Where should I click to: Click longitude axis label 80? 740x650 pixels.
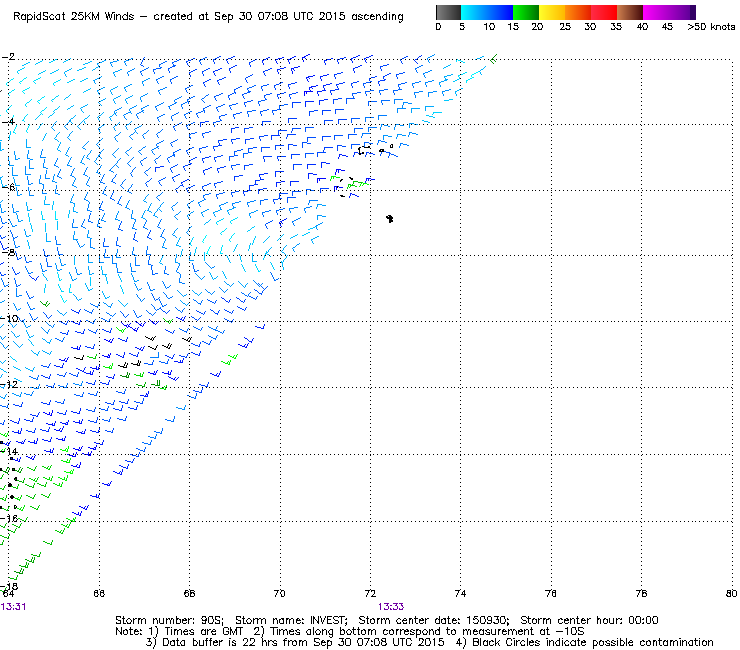(x=732, y=593)
